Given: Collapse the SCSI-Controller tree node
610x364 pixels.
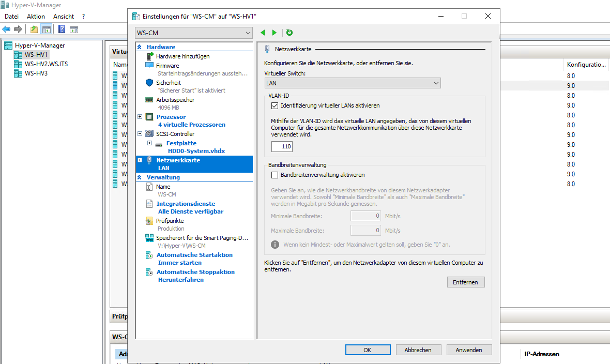Looking at the screenshot, I should point(140,133).
